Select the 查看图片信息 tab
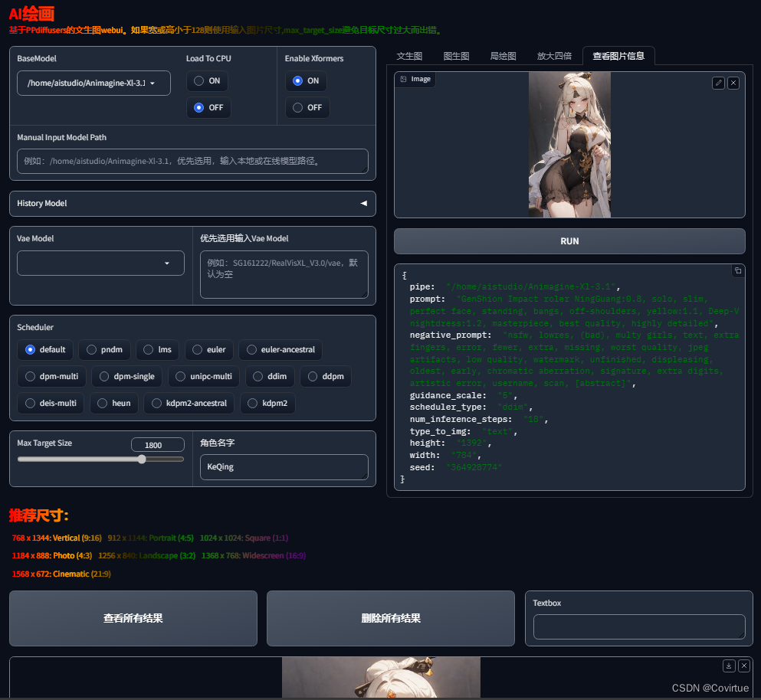761x700 pixels. coord(618,56)
